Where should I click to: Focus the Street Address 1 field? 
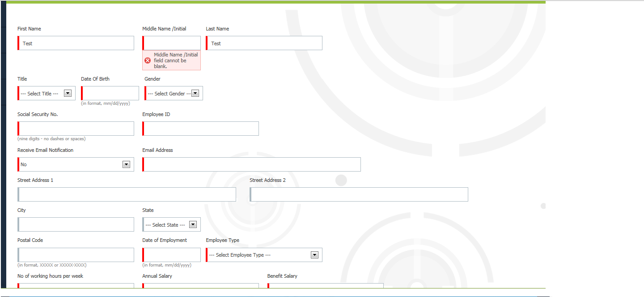(x=127, y=194)
